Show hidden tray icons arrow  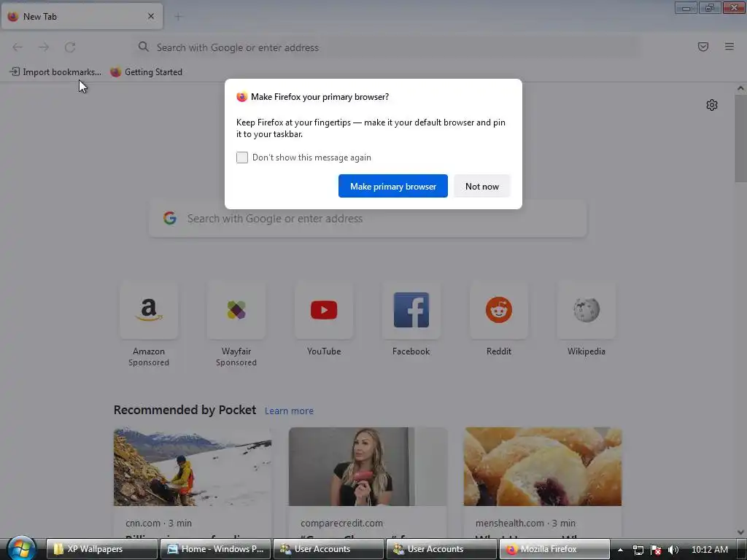[x=620, y=550]
